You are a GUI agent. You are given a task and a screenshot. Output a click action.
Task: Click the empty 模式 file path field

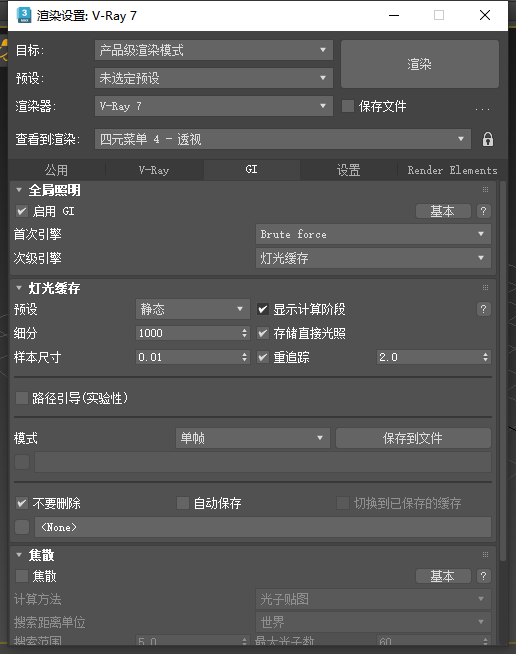click(x=263, y=462)
